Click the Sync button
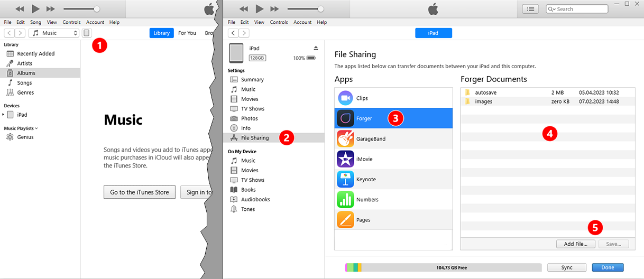 (567, 267)
